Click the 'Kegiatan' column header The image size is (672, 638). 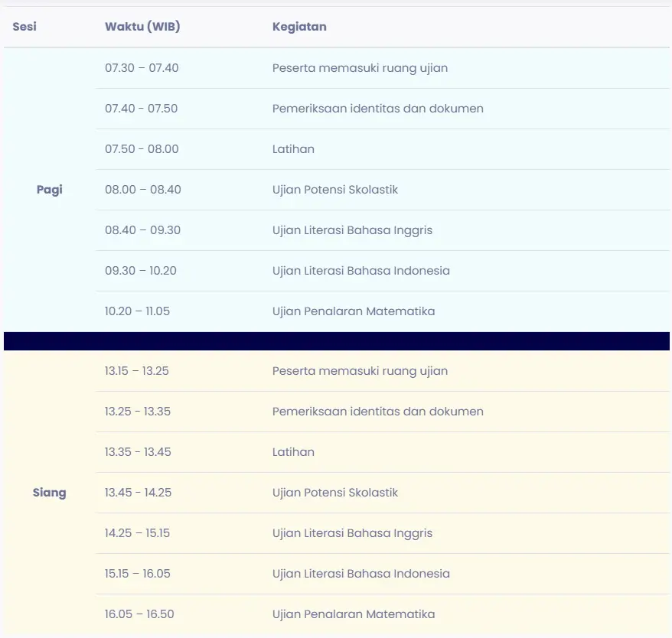click(x=298, y=26)
